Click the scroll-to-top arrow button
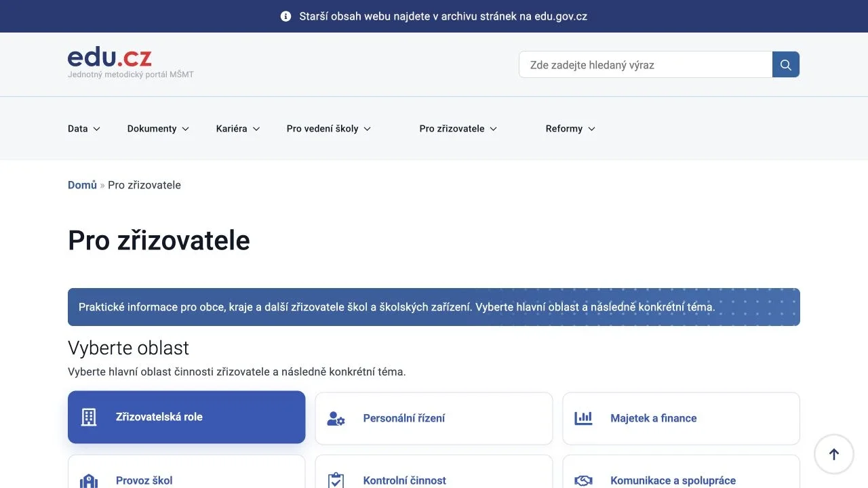868x488 pixels. [834, 454]
